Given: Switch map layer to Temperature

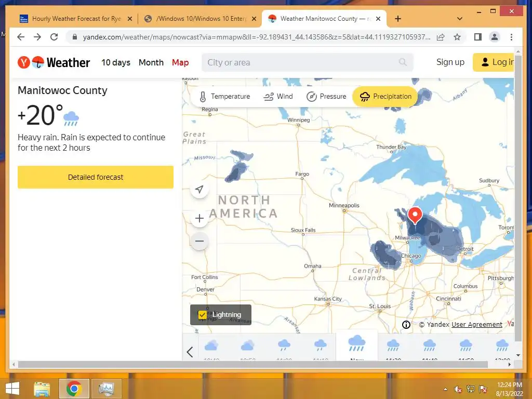Looking at the screenshot, I should click(x=225, y=96).
